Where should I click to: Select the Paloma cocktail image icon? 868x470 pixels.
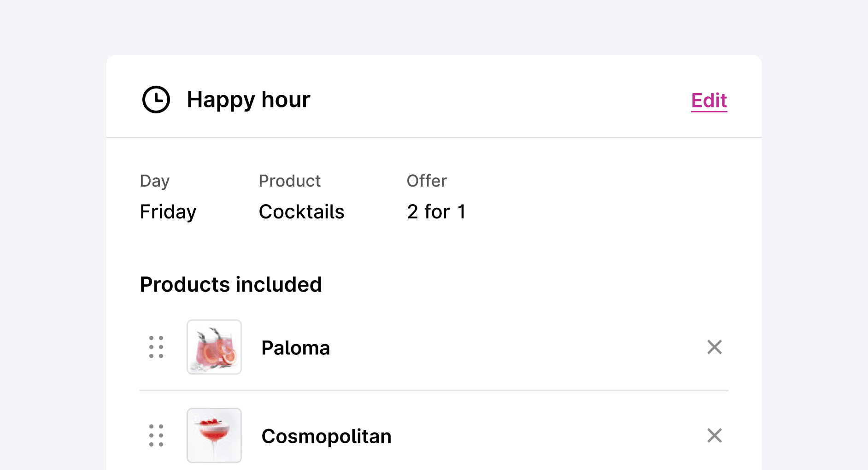coord(214,347)
